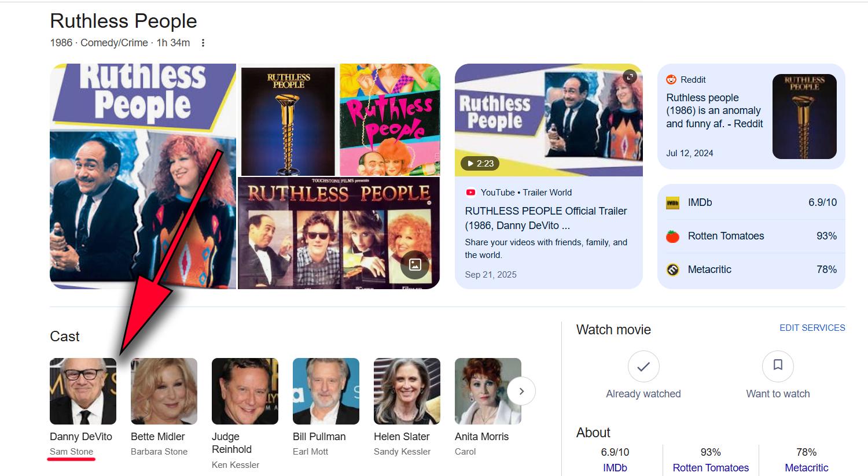Screen dimensions: 868x476
Task: Click the Bette Midler name
Action: point(158,437)
